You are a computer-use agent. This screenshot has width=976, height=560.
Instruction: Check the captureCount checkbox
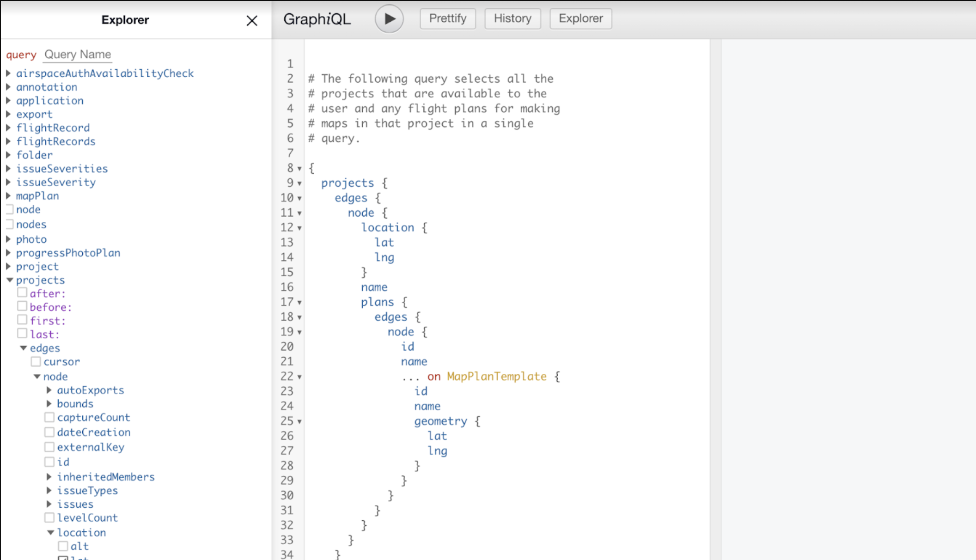(49, 417)
